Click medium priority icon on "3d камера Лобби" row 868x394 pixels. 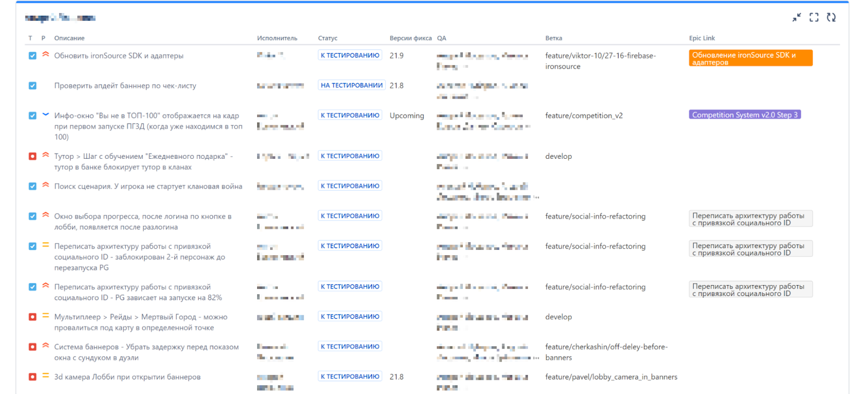click(x=46, y=376)
